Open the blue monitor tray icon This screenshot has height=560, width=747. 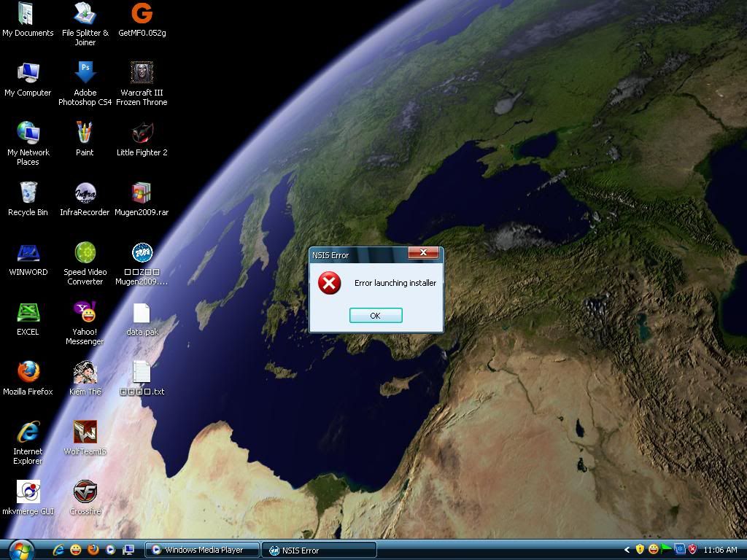click(x=679, y=550)
